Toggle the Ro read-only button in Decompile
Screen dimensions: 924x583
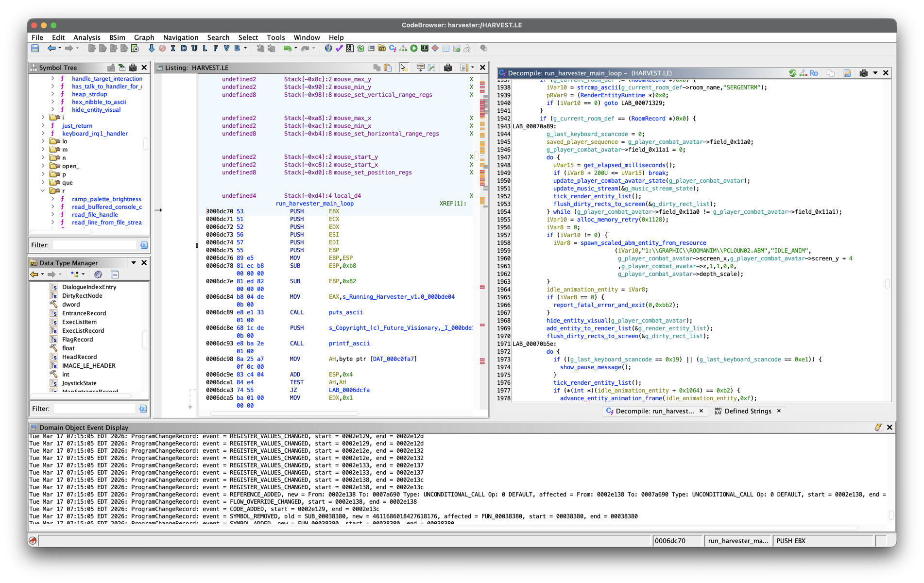click(x=814, y=73)
